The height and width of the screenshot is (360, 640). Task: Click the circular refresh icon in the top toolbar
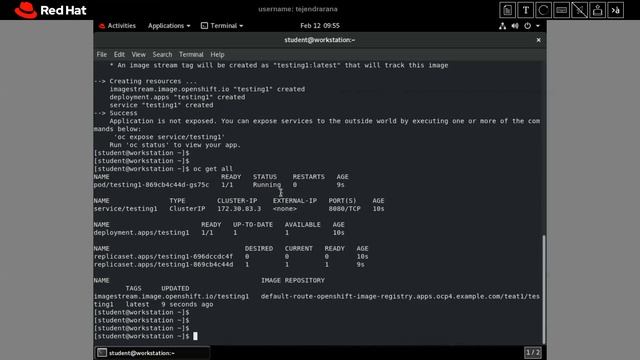543,10
